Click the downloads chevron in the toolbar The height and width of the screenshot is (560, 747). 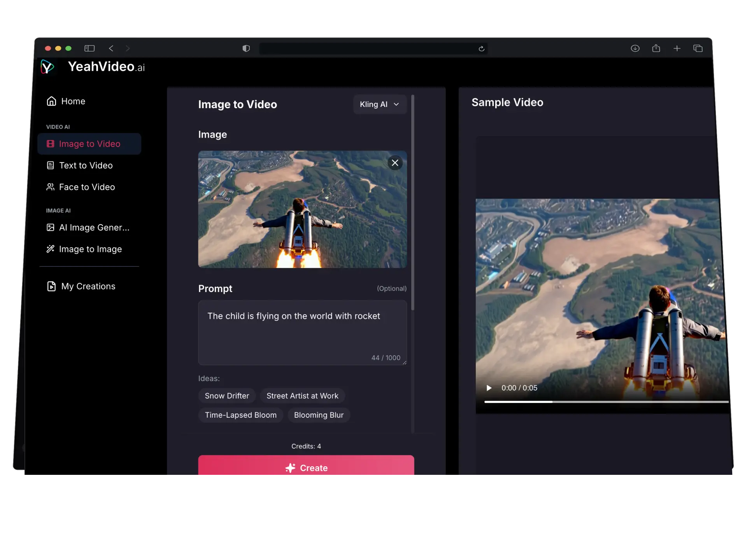point(635,48)
